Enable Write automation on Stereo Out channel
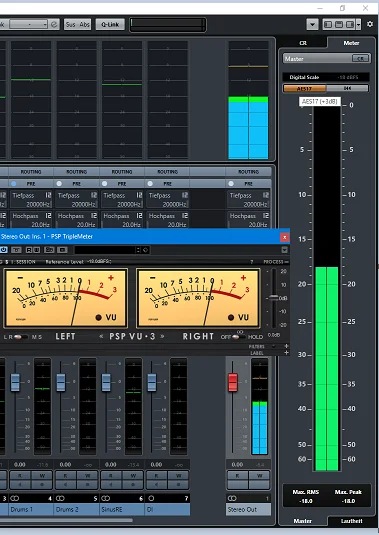 pyautogui.click(x=260, y=475)
